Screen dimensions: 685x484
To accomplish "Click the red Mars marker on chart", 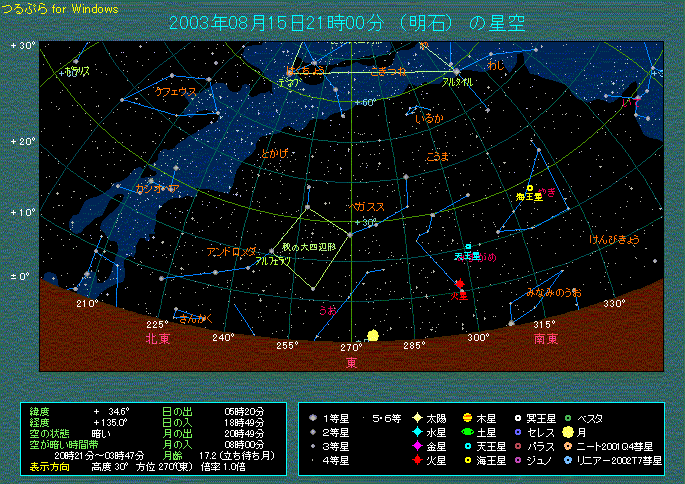I will click(x=460, y=284).
